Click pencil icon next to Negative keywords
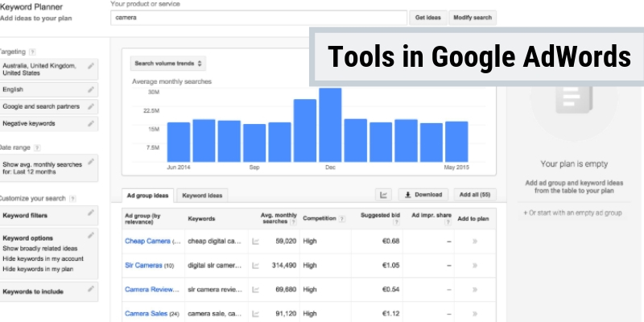 [91, 123]
